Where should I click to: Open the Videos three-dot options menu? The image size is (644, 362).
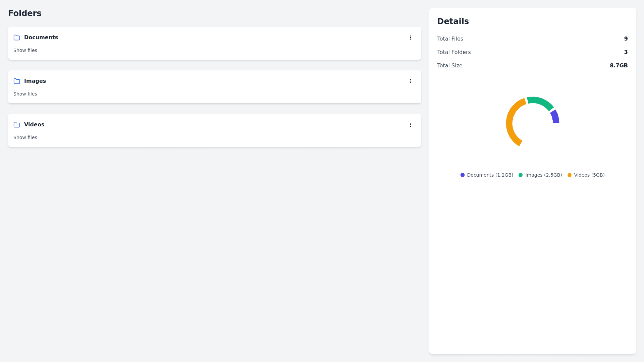[410, 125]
